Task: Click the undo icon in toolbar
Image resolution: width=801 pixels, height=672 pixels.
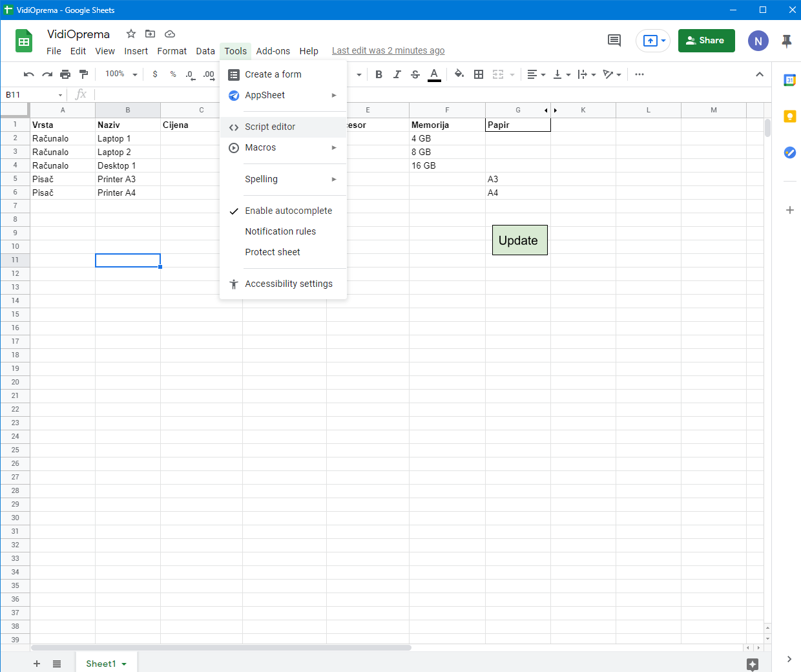Action: click(x=28, y=74)
